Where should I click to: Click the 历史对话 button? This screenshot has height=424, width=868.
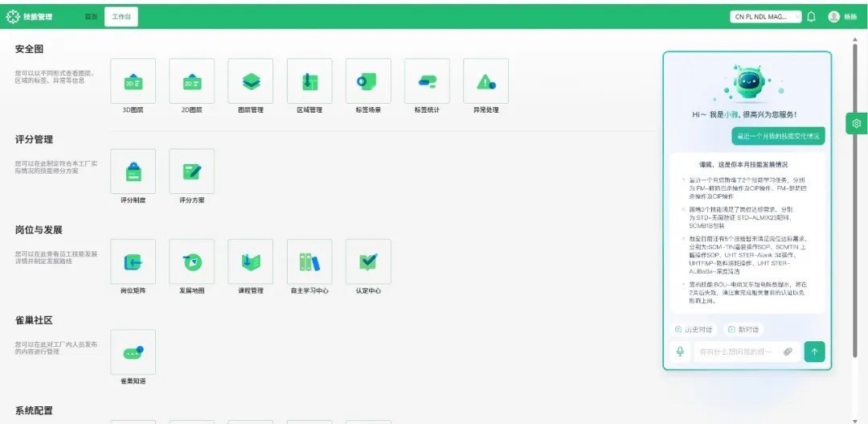[x=693, y=329]
